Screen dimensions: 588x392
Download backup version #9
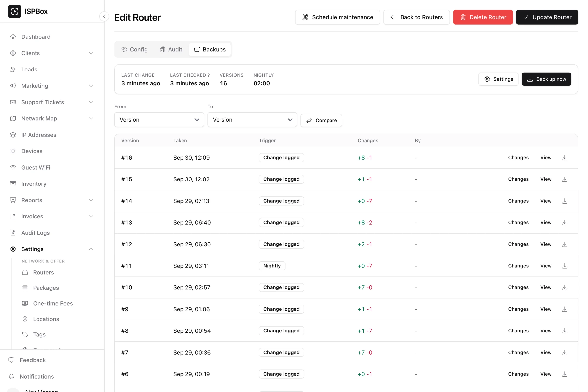point(565,309)
